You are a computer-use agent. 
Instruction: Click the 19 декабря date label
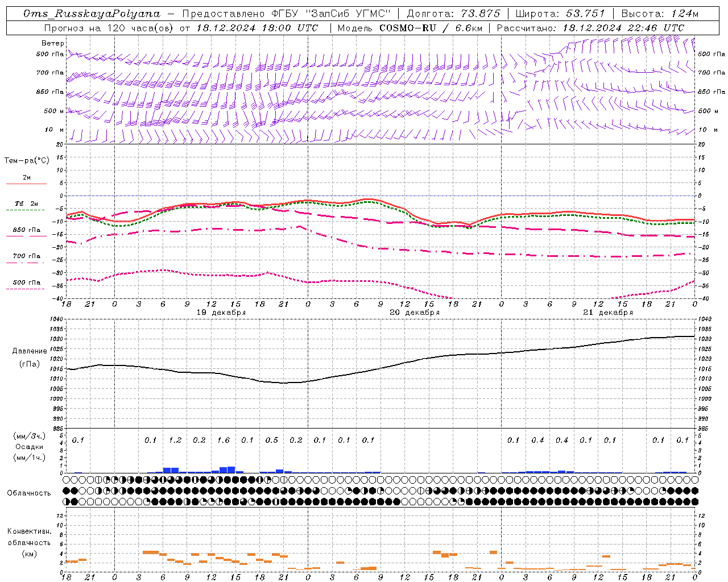click(221, 313)
